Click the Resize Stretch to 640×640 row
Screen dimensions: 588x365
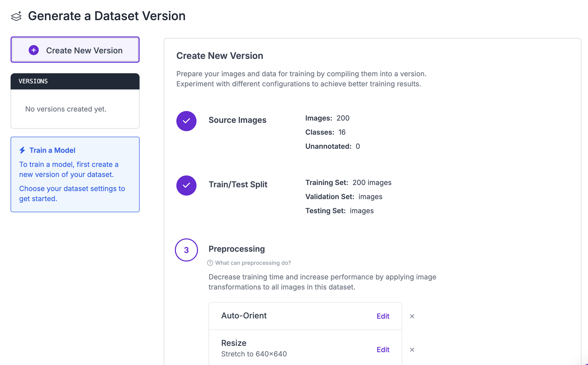254,348
